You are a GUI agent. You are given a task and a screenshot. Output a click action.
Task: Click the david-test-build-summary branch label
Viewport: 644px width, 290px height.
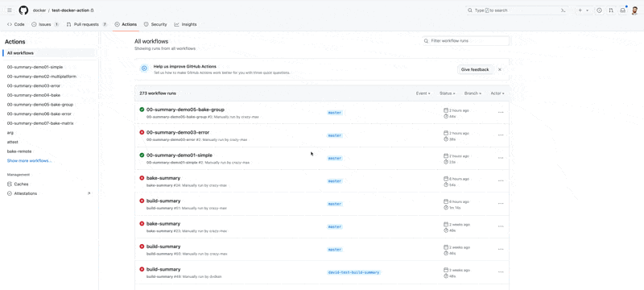pyautogui.click(x=353, y=272)
